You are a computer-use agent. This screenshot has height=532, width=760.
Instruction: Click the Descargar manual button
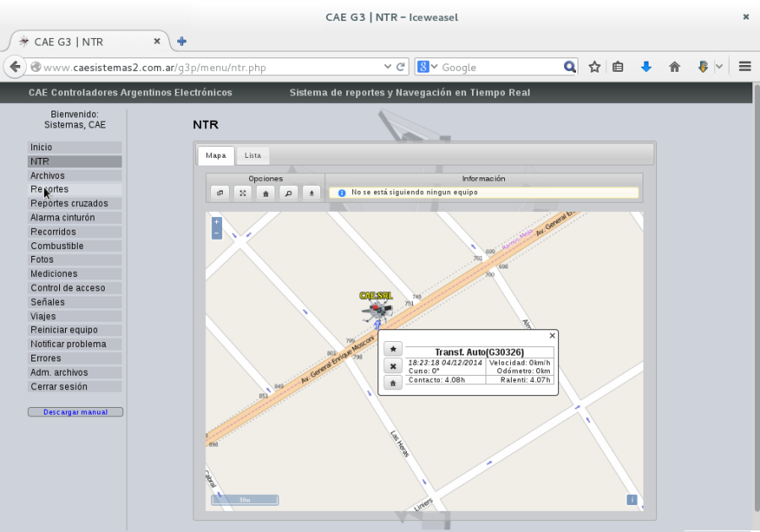[x=76, y=412]
